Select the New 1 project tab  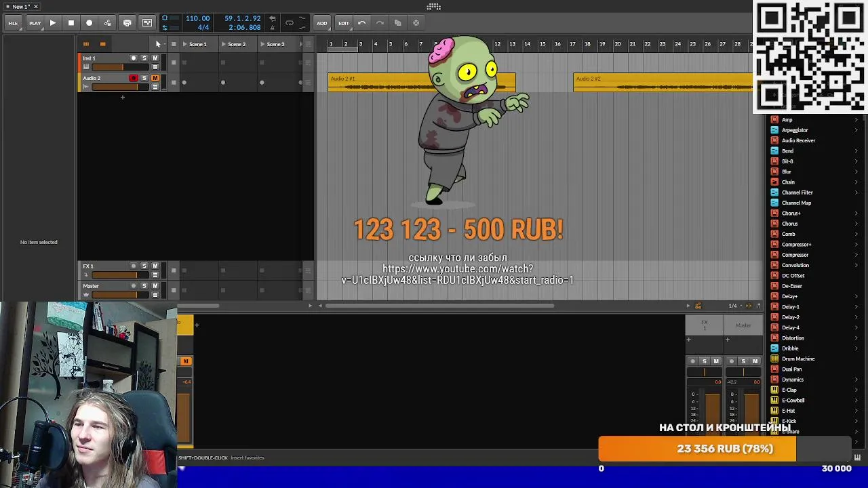(x=21, y=7)
